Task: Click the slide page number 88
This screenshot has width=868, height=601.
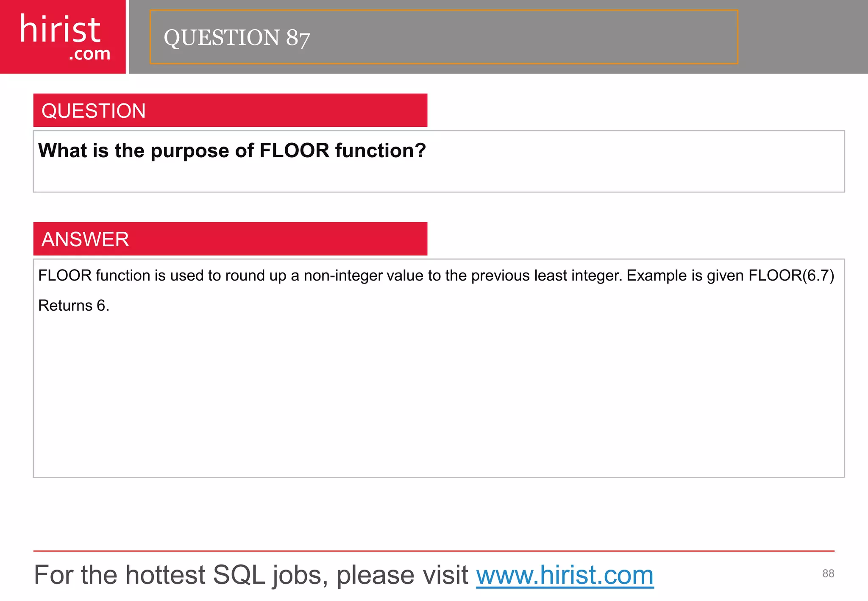Action: coord(828,573)
